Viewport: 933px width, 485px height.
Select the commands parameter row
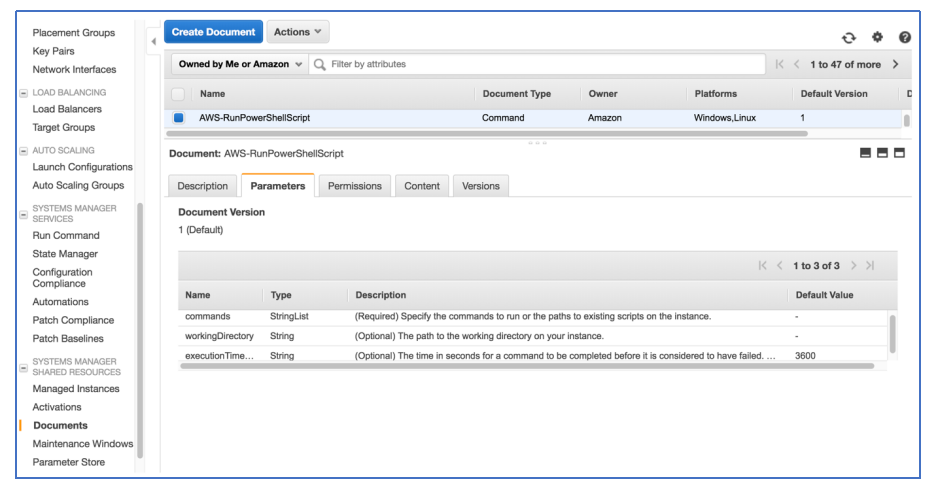click(534, 317)
